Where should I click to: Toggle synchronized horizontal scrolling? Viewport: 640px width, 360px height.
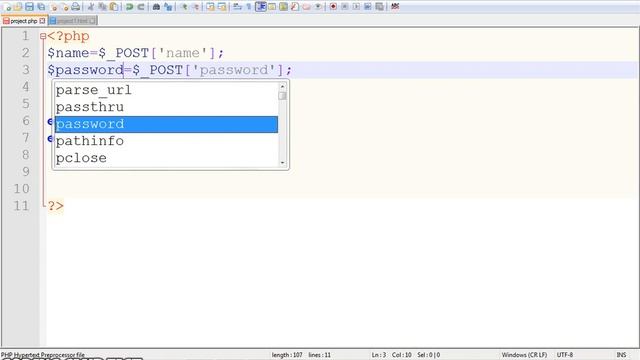222,7
